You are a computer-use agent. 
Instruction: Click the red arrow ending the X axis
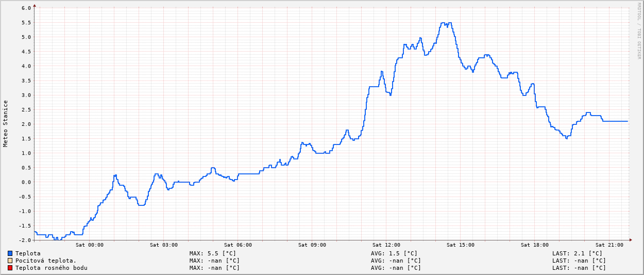point(630,240)
